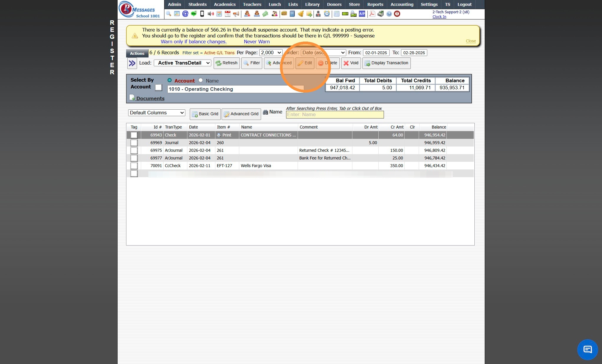Open the Per Page 2,000 dropdown
Screen dimensions: 602x364
click(271, 52)
